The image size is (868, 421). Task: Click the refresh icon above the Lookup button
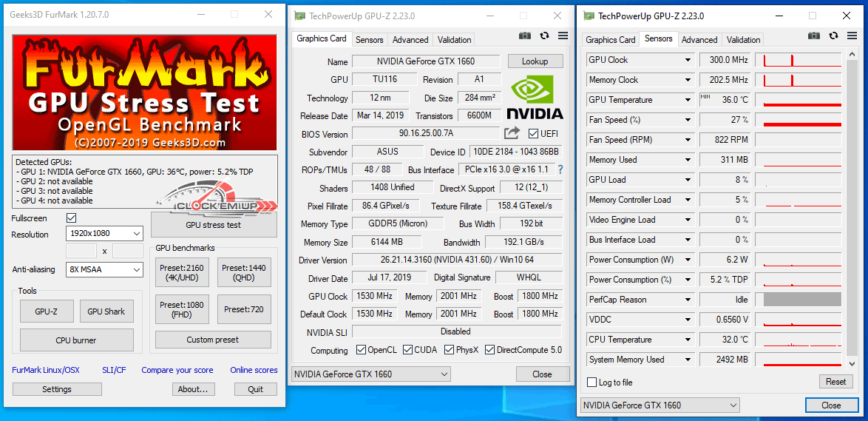point(544,36)
